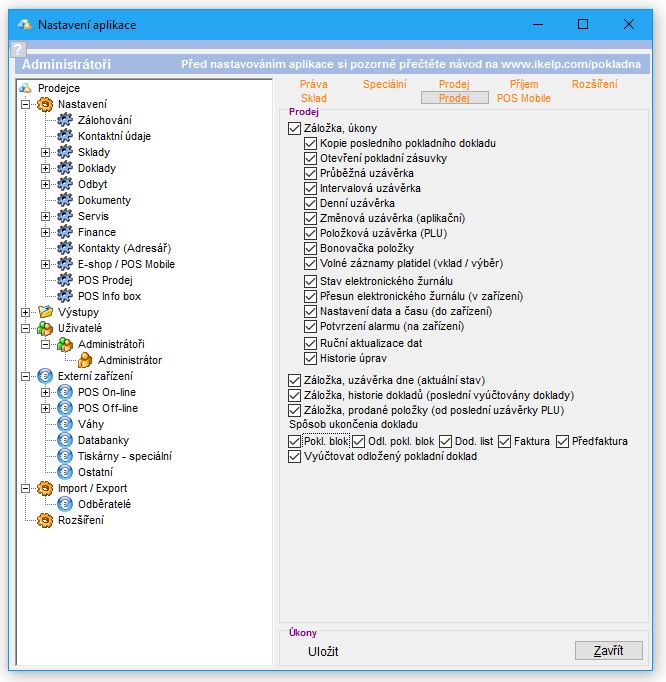This screenshot has height=682, width=666.
Task: Select the Výstupy folder icon
Action: [x=45, y=312]
